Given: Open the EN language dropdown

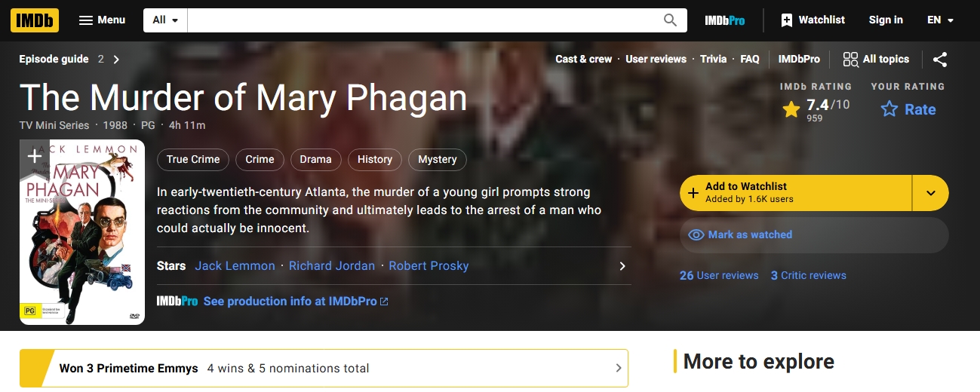Looking at the screenshot, I should tap(941, 20).
